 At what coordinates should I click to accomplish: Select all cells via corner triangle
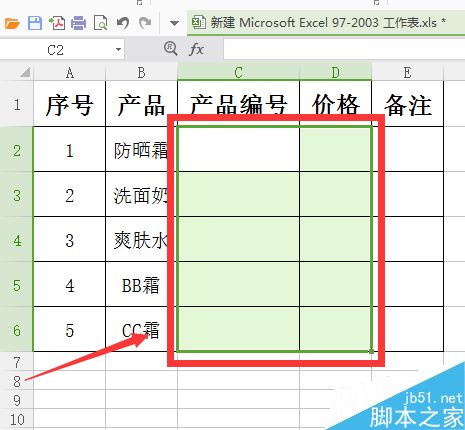(x=25, y=72)
